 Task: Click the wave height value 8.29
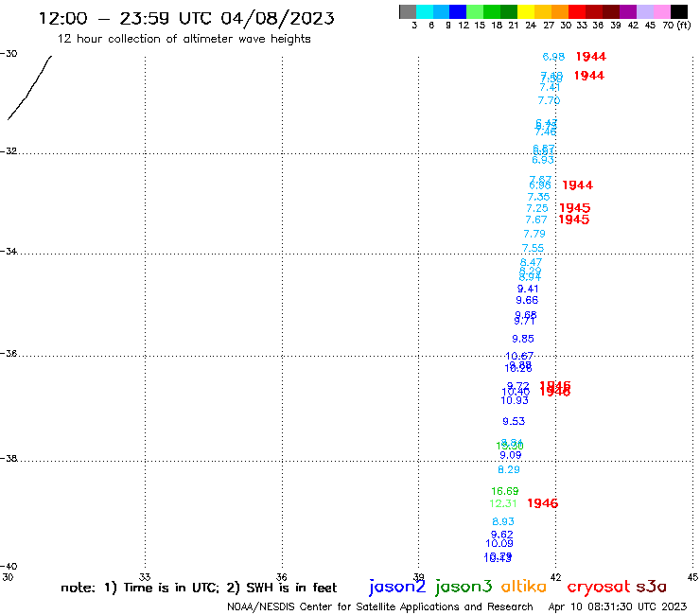(509, 470)
